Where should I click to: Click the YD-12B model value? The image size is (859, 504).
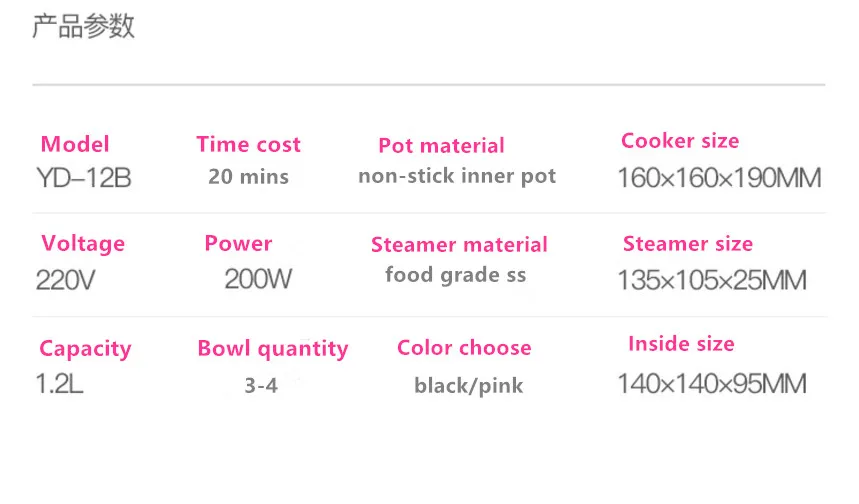[x=84, y=178]
